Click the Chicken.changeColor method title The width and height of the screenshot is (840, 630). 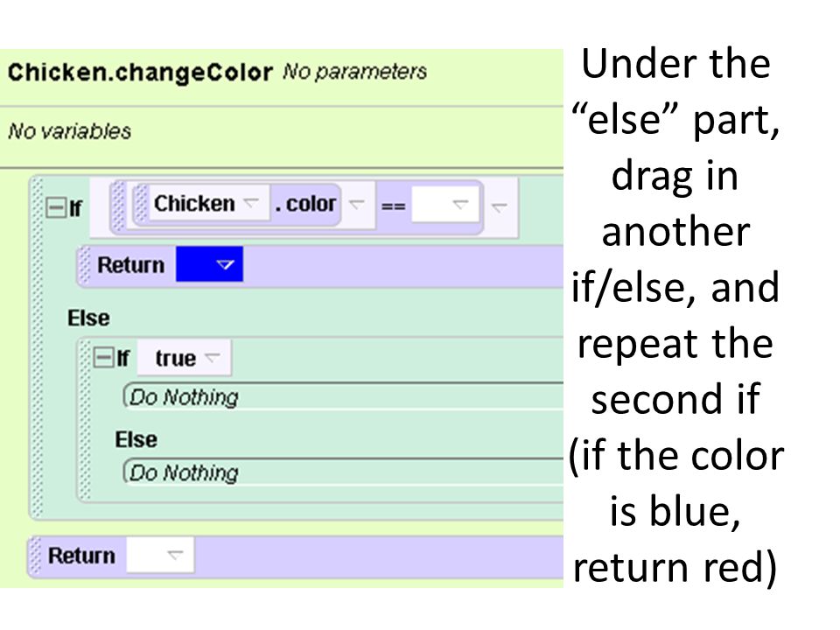click(140, 73)
